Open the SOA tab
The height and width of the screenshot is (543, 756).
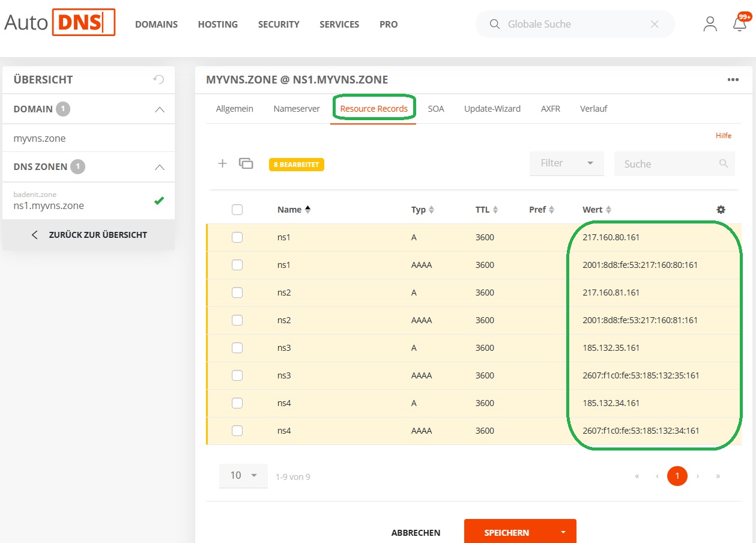point(436,109)
